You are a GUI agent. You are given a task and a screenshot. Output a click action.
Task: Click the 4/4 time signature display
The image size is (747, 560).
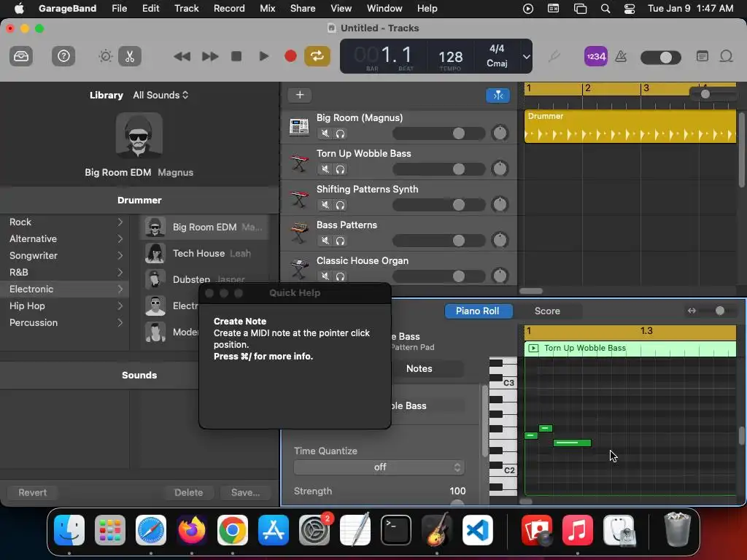click(497, 49)
